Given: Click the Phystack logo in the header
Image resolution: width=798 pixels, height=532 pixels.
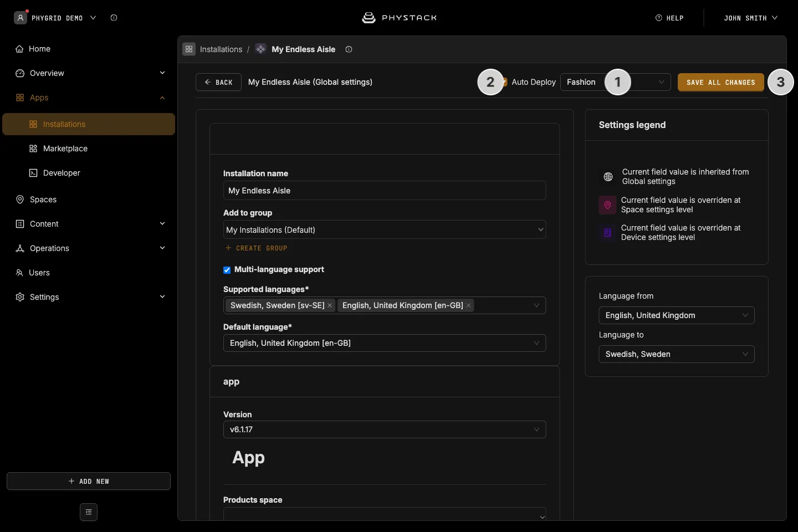Looking at the screenshot, I should coord(399,18).
